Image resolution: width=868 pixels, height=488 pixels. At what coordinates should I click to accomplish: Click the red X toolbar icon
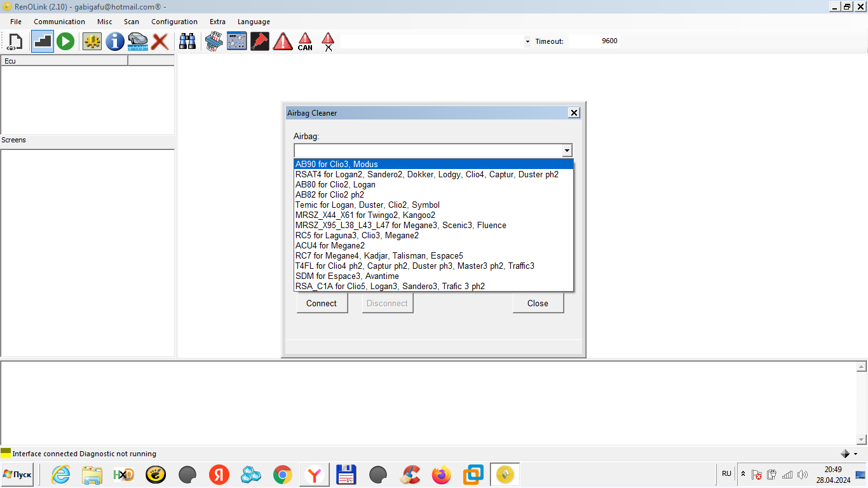[160, 42]
